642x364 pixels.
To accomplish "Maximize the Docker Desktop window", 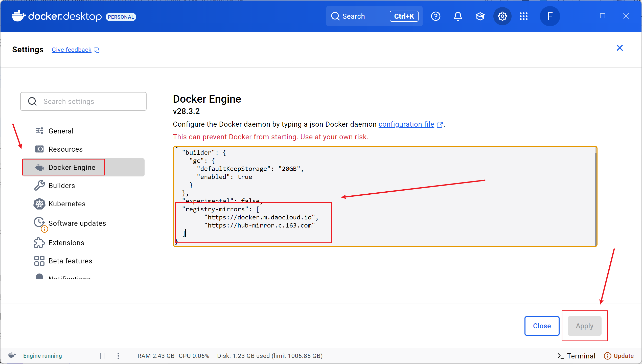I will (603, 16).
